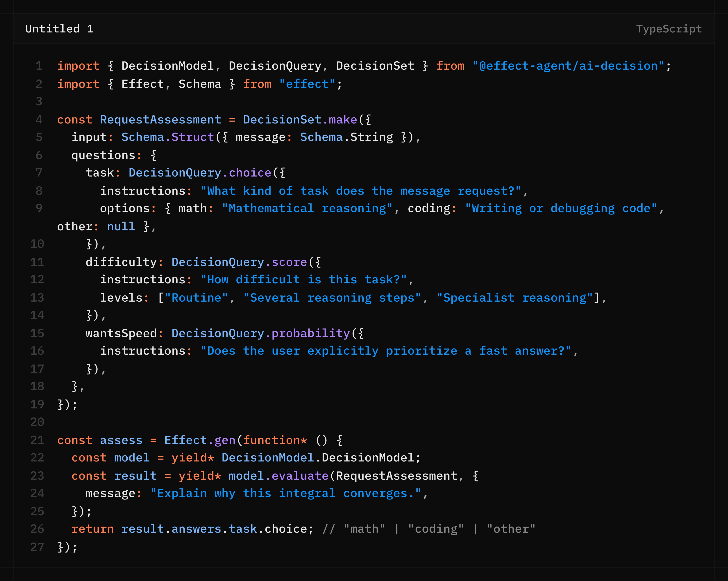Click the TypeScript language label
The image size is (728, 581).
pyautogui.click(x=669, y=29)
